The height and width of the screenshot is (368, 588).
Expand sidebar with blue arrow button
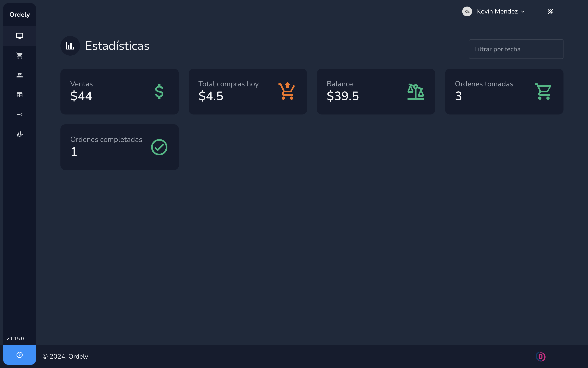point(19,355)
